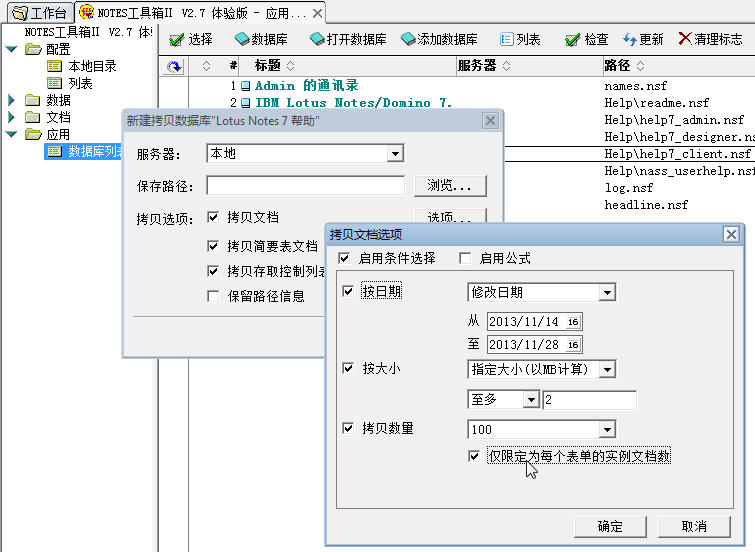Click the 确定 button
Viewport: 755px width, 552px height.
pos(609,526)
